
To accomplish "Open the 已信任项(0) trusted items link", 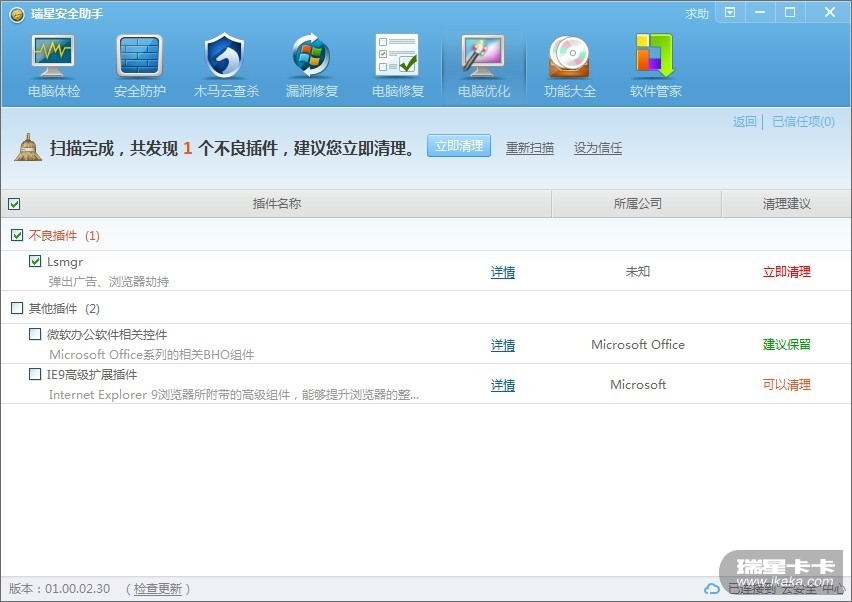I will click(x=803, y=122).
